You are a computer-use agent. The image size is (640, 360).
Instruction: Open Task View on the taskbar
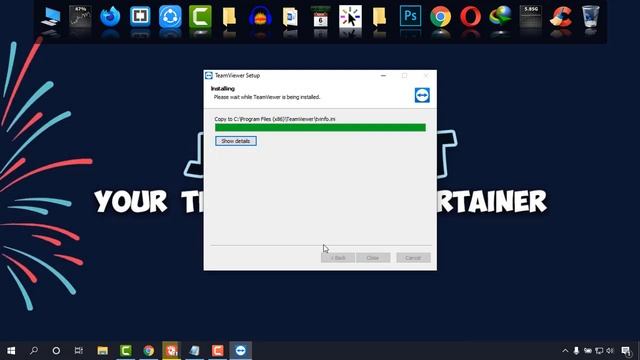click(78, 351)
